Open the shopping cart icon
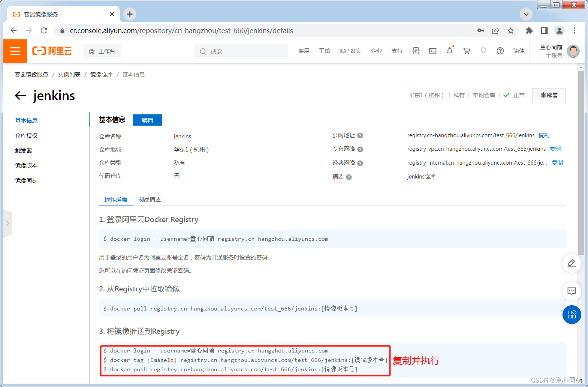 coord(467,51)
